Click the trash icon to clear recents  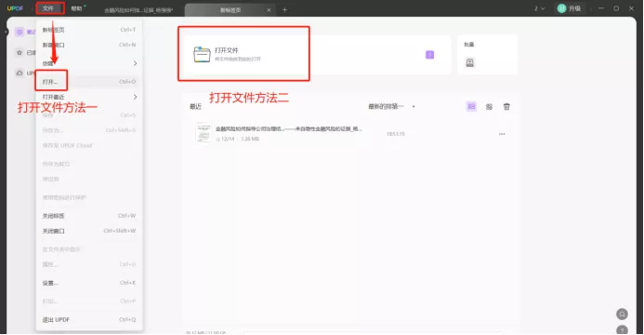pos(506,106)
